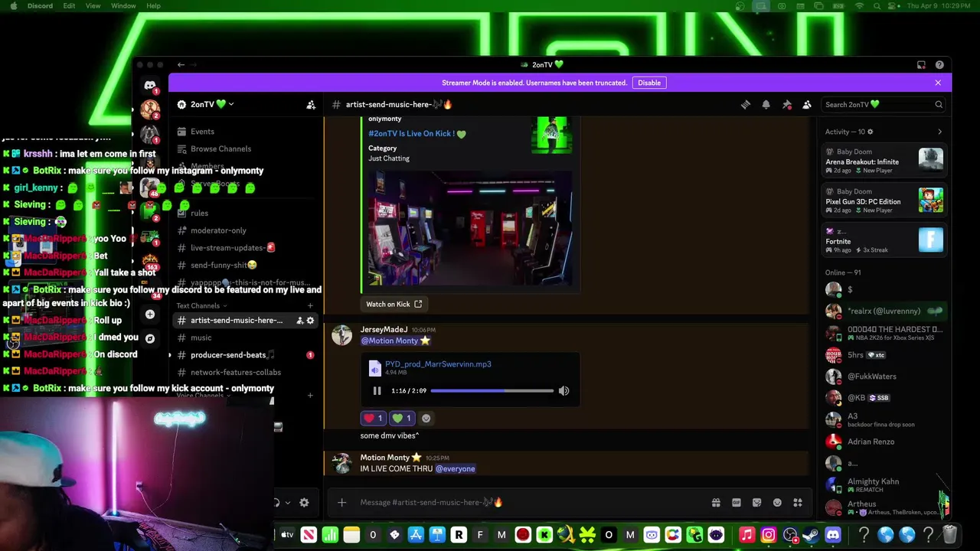Viewport: 980px width, 551px height.
Task: Mute the audio attachment volume icon
Action: pyautogui.click(x=563, y=391)
